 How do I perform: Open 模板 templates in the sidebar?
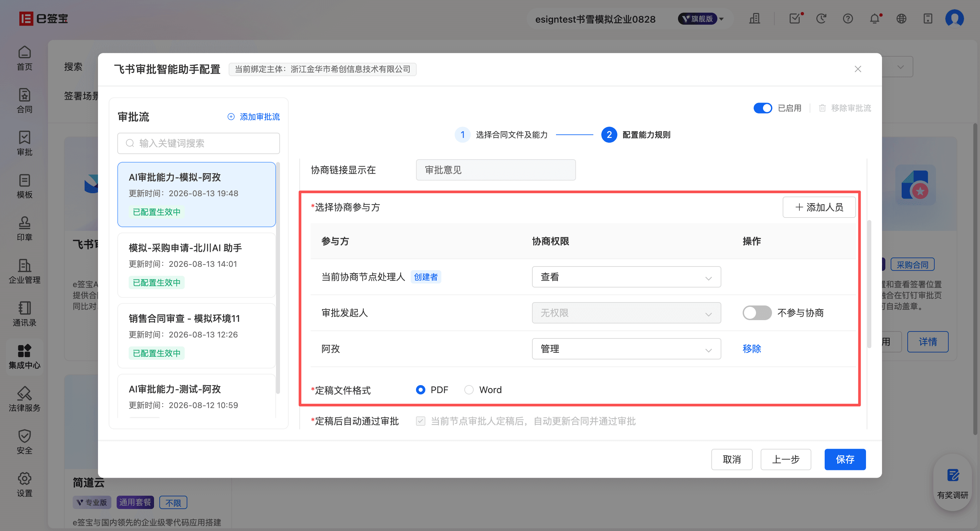pos(24,186)
